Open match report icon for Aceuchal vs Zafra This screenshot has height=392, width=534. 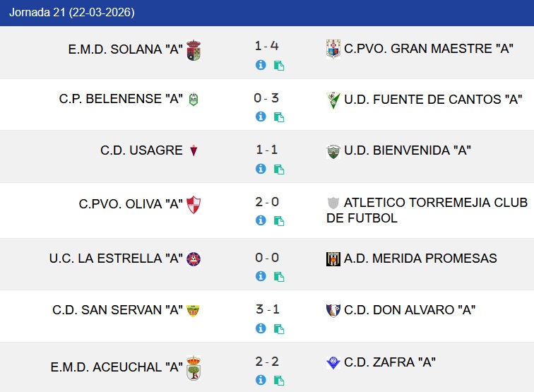pyautogui.click(x=279, y=381)
